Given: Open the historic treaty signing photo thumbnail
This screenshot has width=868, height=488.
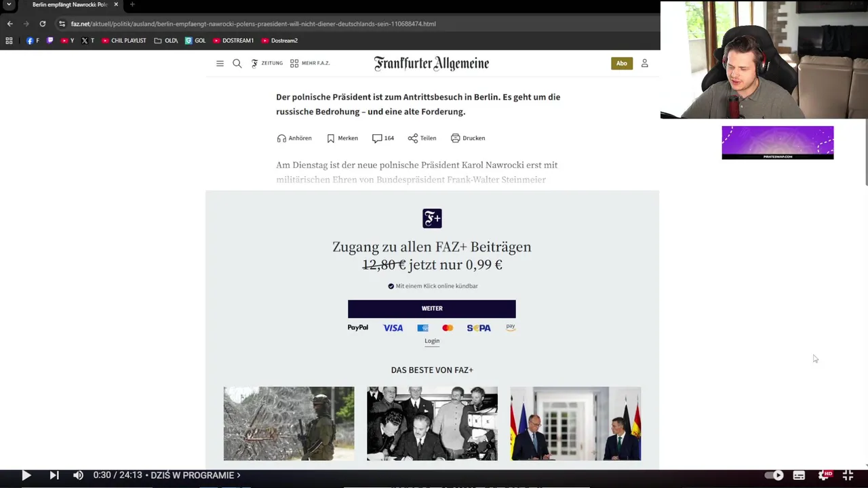Looking at the screenshot, I should (x=432, y=424).
